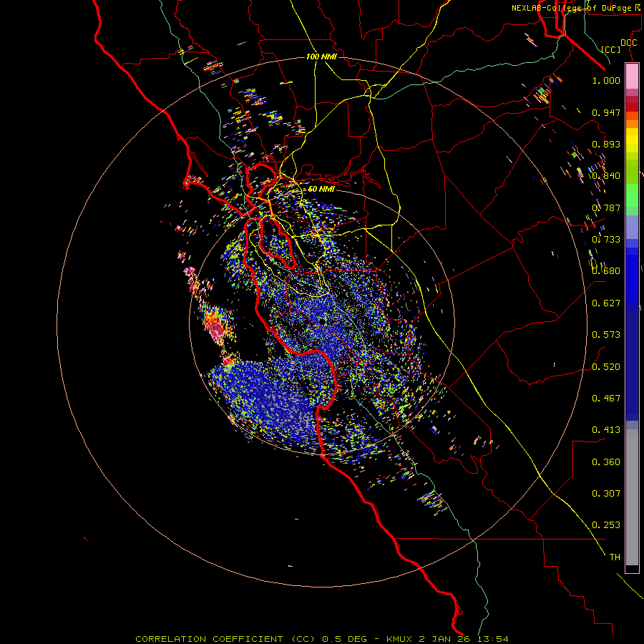The width and height of the screenshot is (644, 644).
Task: Click the 0.787 legend value
Action: click(x=606, y=208)
